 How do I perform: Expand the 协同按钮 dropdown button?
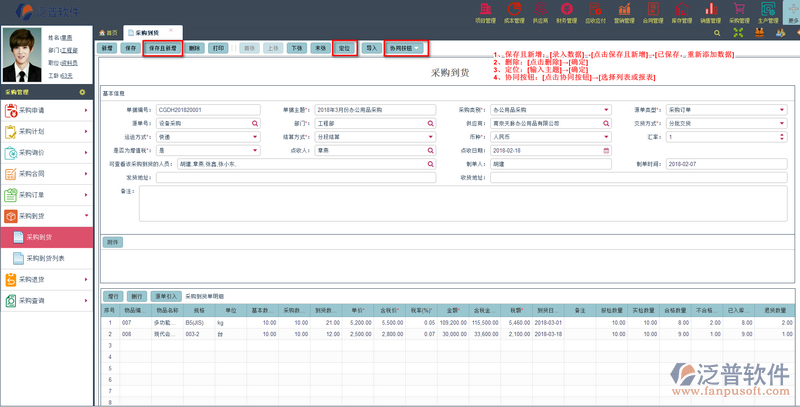tap(405, 48)
